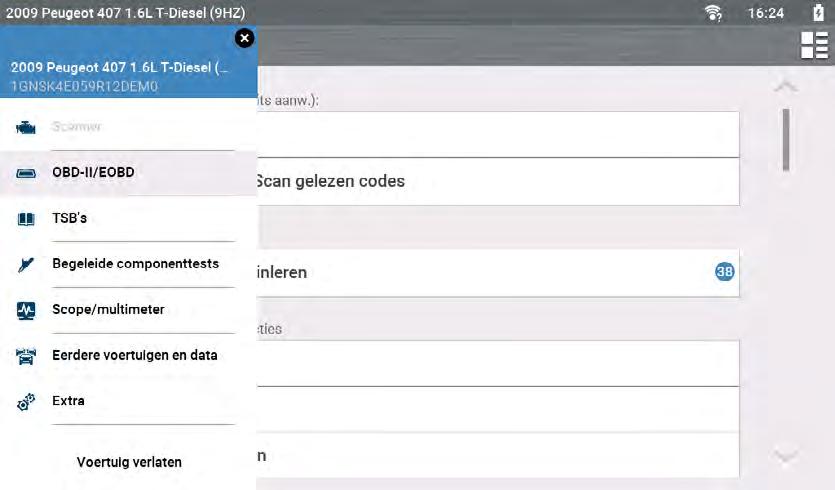Open the row ending in 'inleren'

click(x=498, y=273)
